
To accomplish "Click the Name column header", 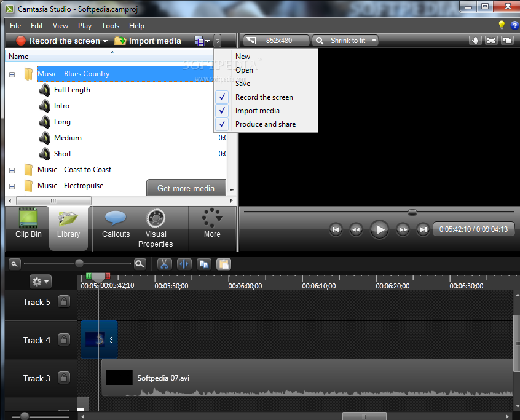I will [x=109, y=57].
